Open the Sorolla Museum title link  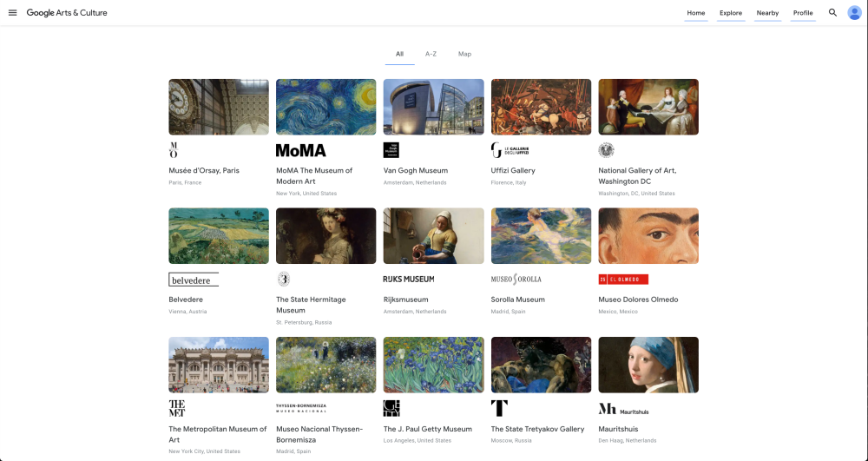[x=517, y=300]
